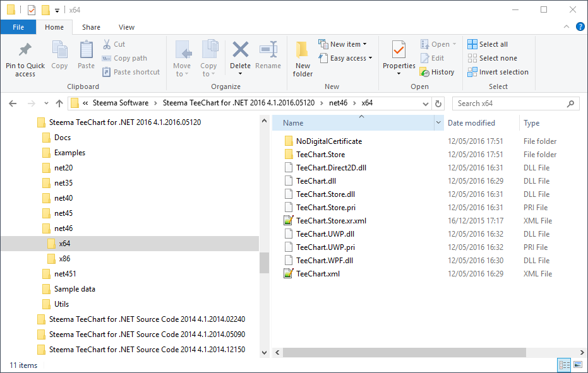The image size is (588, 373).
Task: Select net20 folder in tree
Action: coord(63,168)
